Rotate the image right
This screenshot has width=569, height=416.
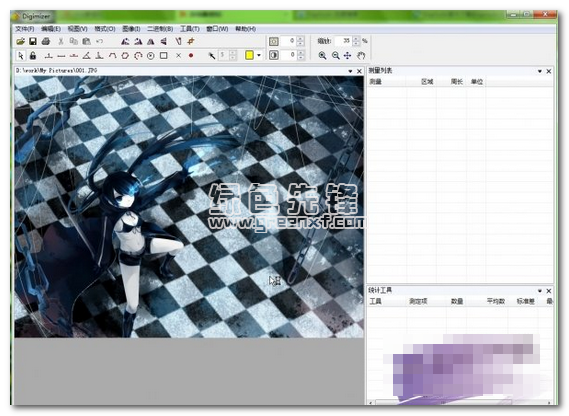point(138,41)
